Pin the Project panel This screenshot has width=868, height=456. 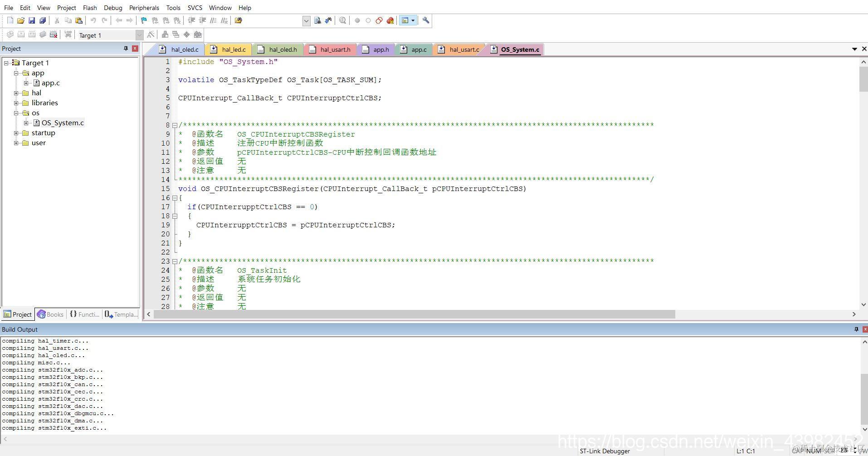(126, 49)
